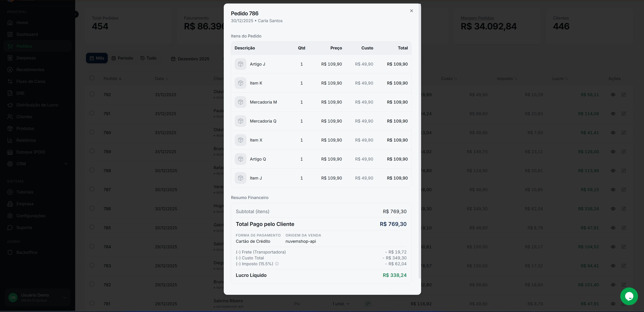Click the Clientes people icon
644x312 pixels.
(10, 117)
